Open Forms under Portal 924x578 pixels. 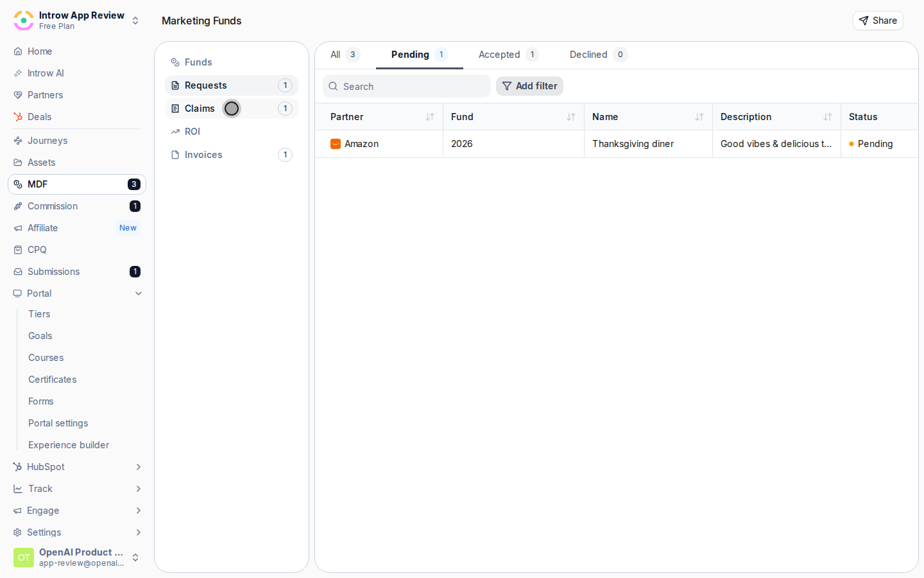[41, 401]
